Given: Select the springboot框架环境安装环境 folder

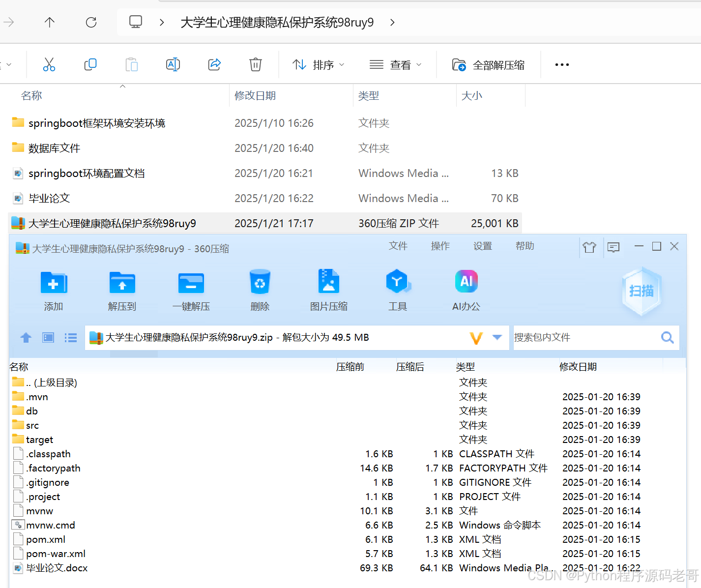Looking at the screenshot, I should click(x=97, y=123).
